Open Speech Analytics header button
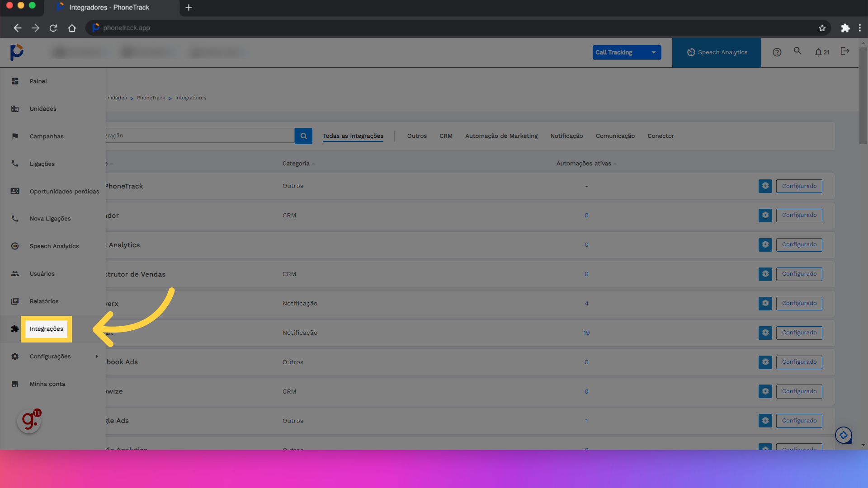 click(x=717, y=52)
